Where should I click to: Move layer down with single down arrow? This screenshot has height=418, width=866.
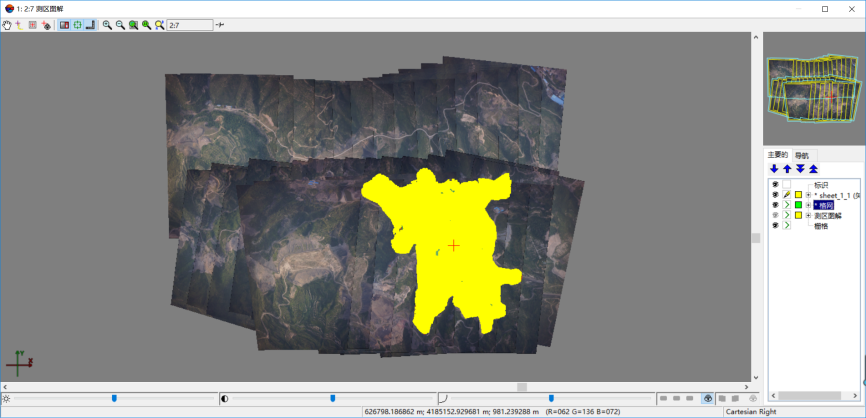[774, 169]
